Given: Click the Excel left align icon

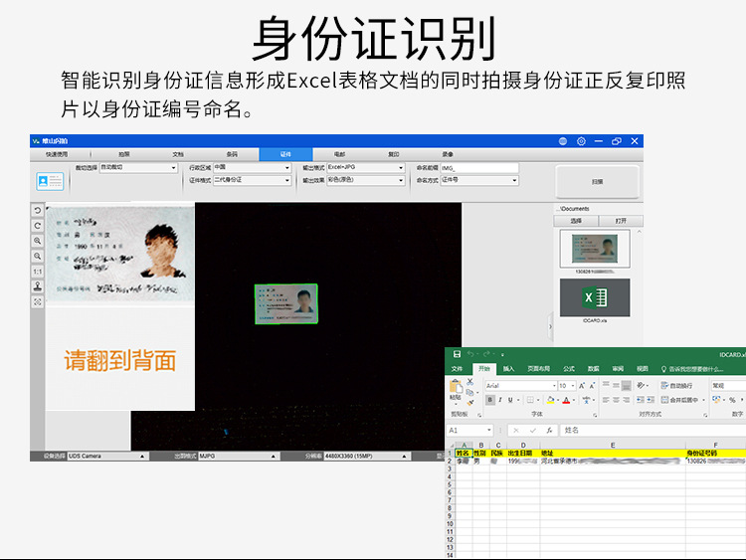Looking at the screenshot, I should [606, 400].
